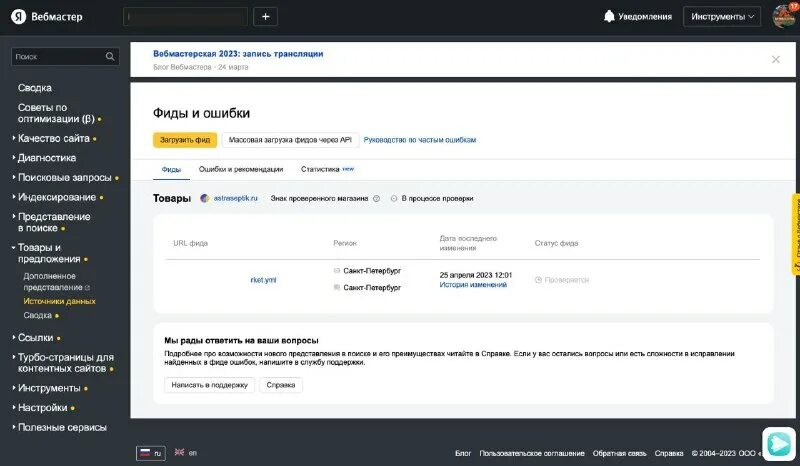Open Блог link in footer
This screenshot has width=800, height=466.
[x=463, y=453]
